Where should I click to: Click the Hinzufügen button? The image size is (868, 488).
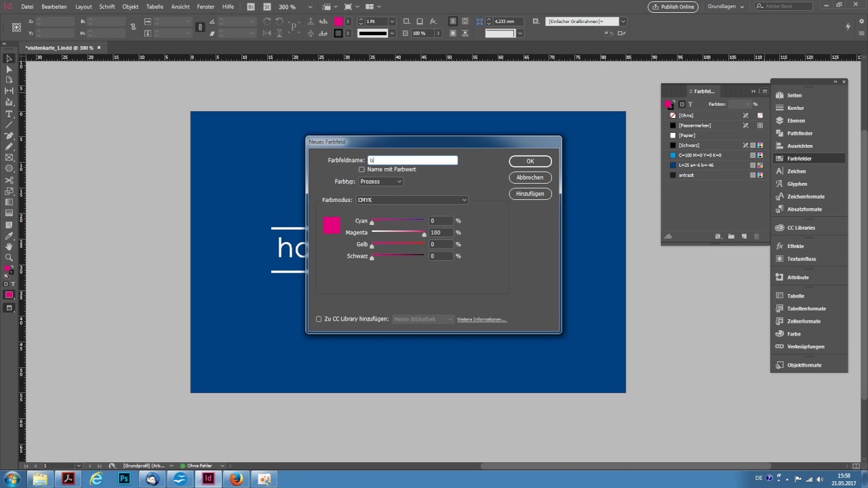point(530,194)
